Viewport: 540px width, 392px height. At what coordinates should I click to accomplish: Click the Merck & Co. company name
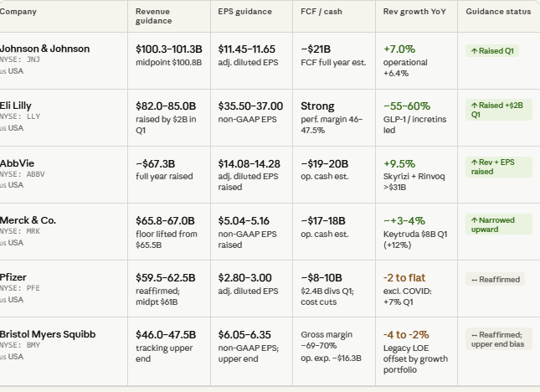[28, 220]
